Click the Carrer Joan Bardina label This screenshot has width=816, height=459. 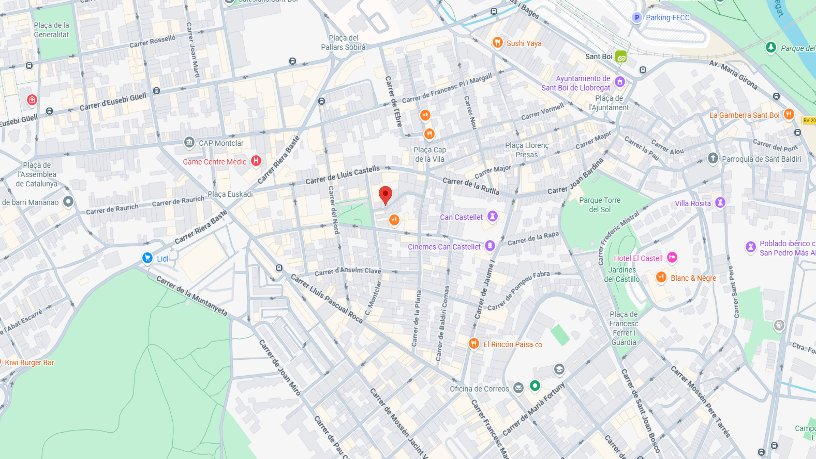(575, 175)
